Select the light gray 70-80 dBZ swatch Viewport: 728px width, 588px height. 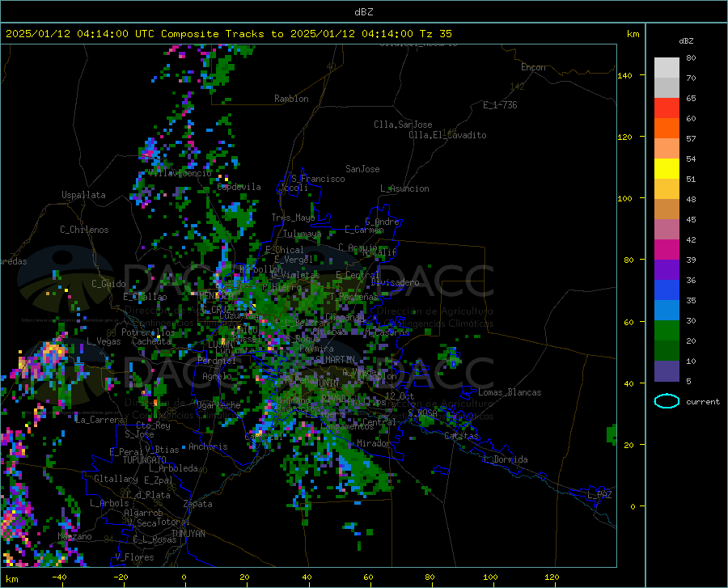pos(667,67)
